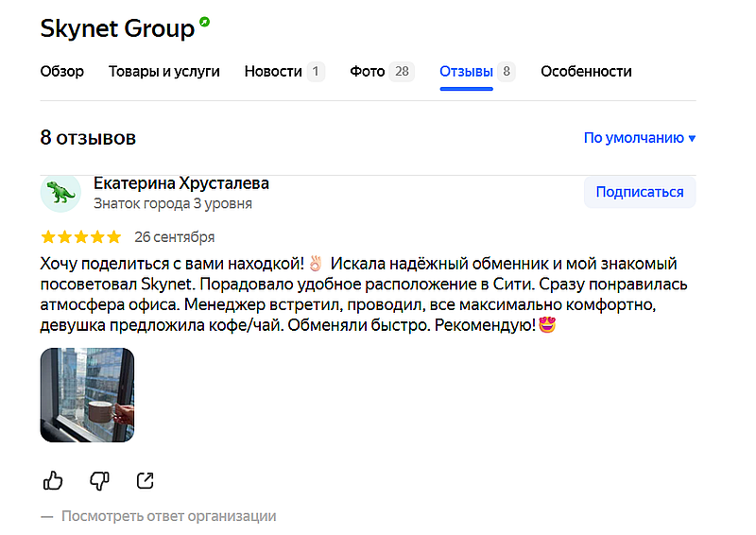Expand Посмотреть ответ организации
Viewport: 756px width, 535px height.
click(168, 516)
